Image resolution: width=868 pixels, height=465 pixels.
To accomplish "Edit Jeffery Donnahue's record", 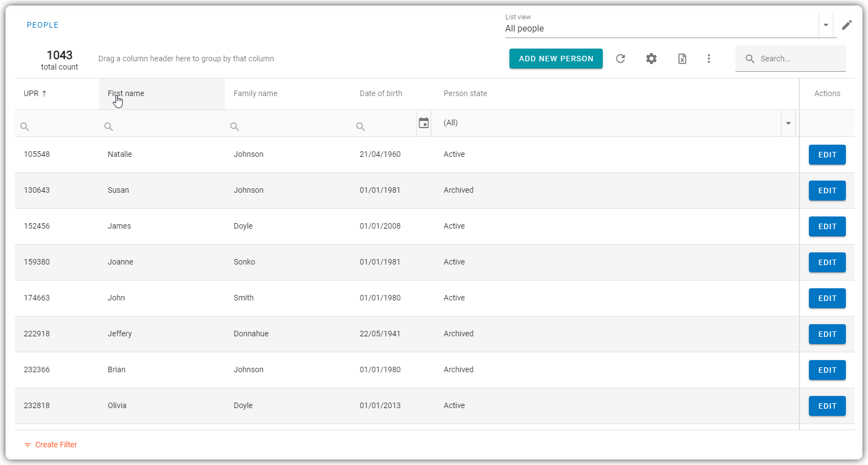I will pos(827,334).
